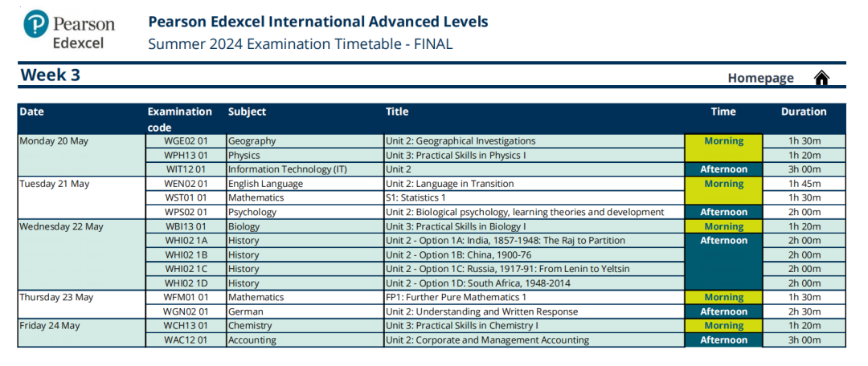Open the Homepage link

(760, 79)
